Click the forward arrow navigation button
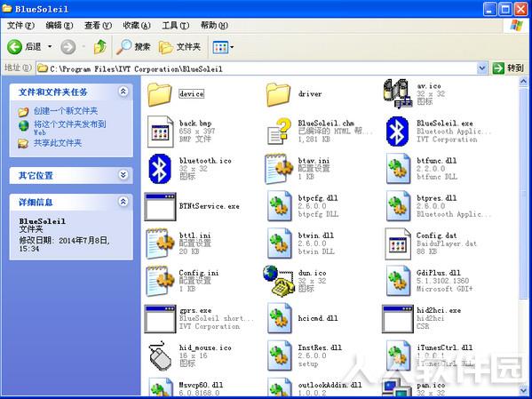 click(x=67, y=47)
